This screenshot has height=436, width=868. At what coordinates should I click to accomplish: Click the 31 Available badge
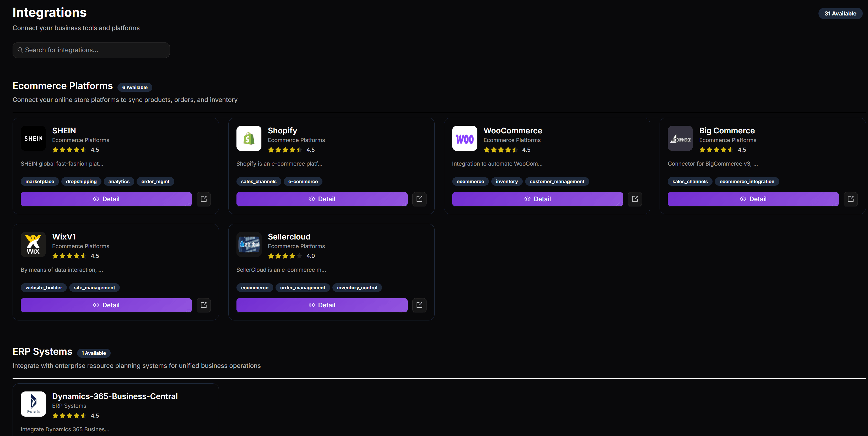click(840, 13)
